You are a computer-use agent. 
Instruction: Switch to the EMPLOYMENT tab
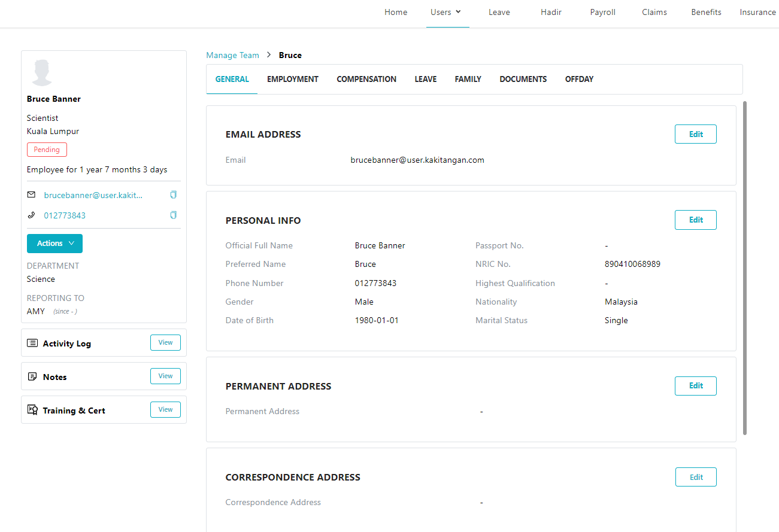[293, 79]
